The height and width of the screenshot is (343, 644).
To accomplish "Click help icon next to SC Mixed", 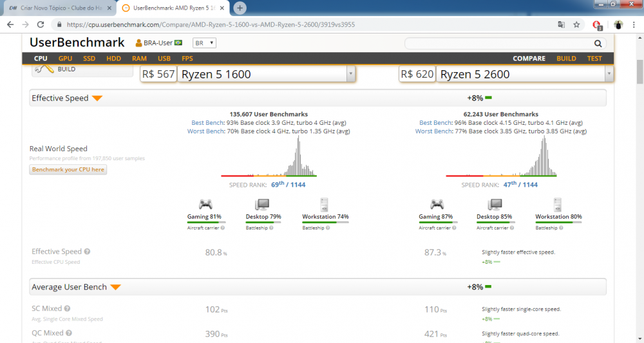I will [x=67, y=309].
